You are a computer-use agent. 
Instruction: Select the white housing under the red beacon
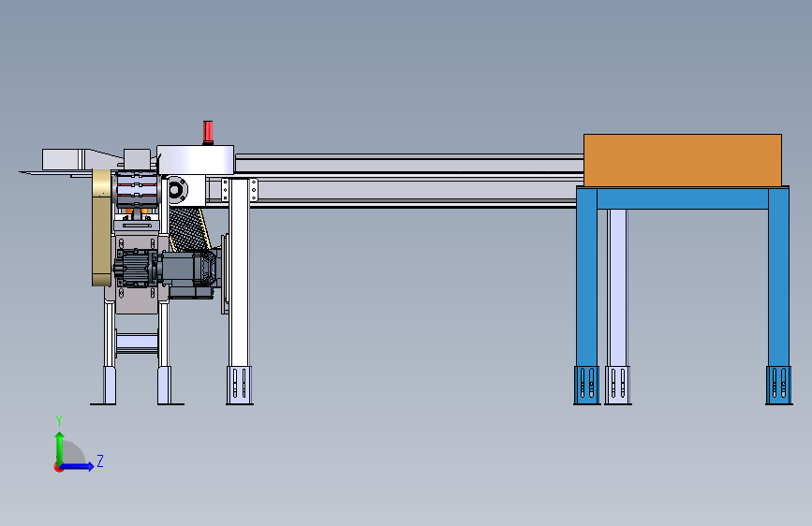coord(195,160)
